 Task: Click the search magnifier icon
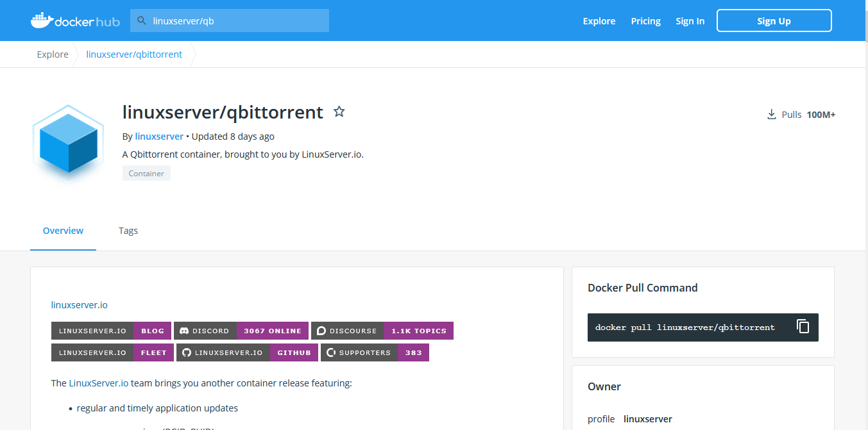[x=142, y=21]
